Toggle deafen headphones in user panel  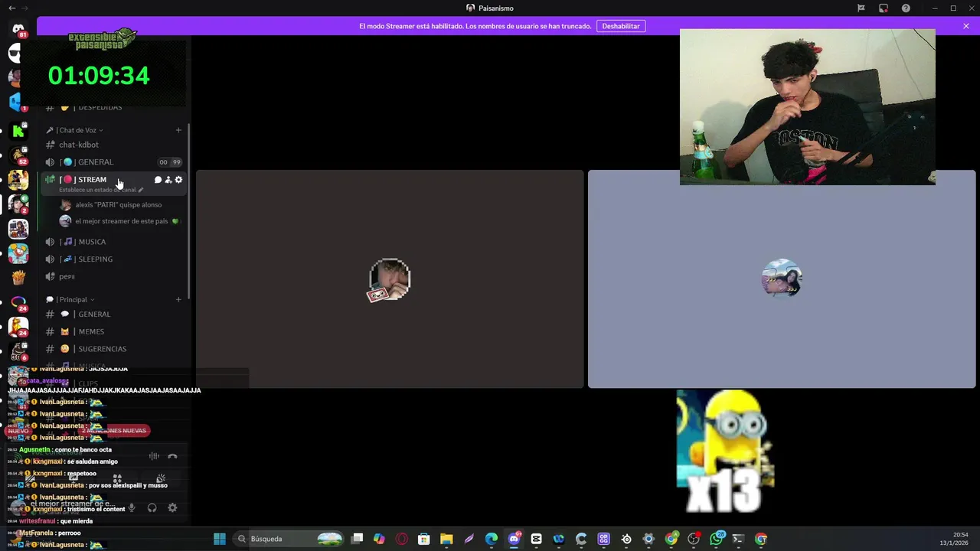152,507
